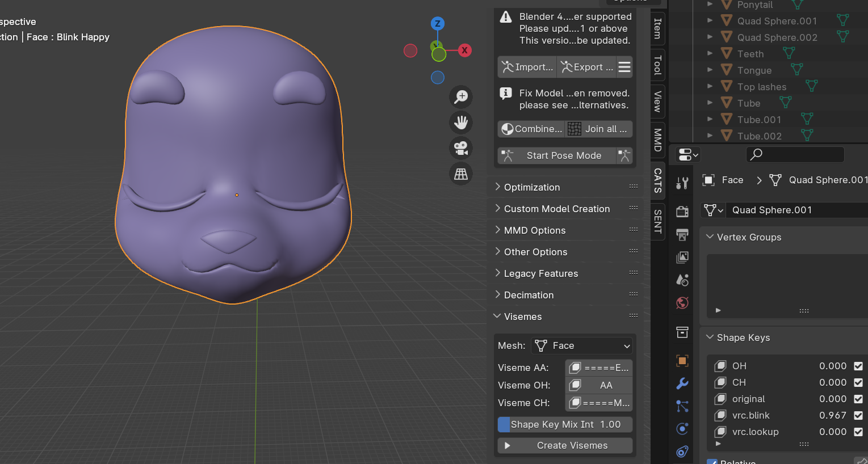Image resolution: width=868 pixels, height=464 pixels.
Task: Open the Render properties tab icon
Action: [682, 212]
